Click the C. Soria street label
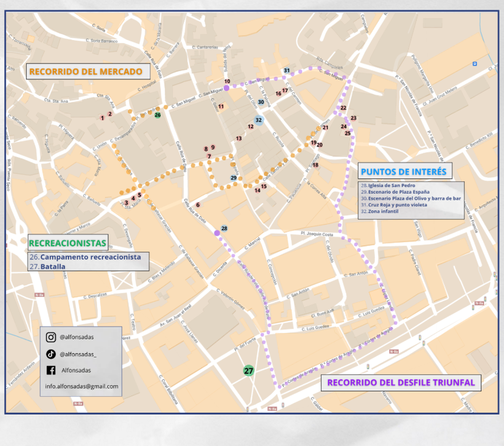The image size is (504, 446). pos(99,28)
